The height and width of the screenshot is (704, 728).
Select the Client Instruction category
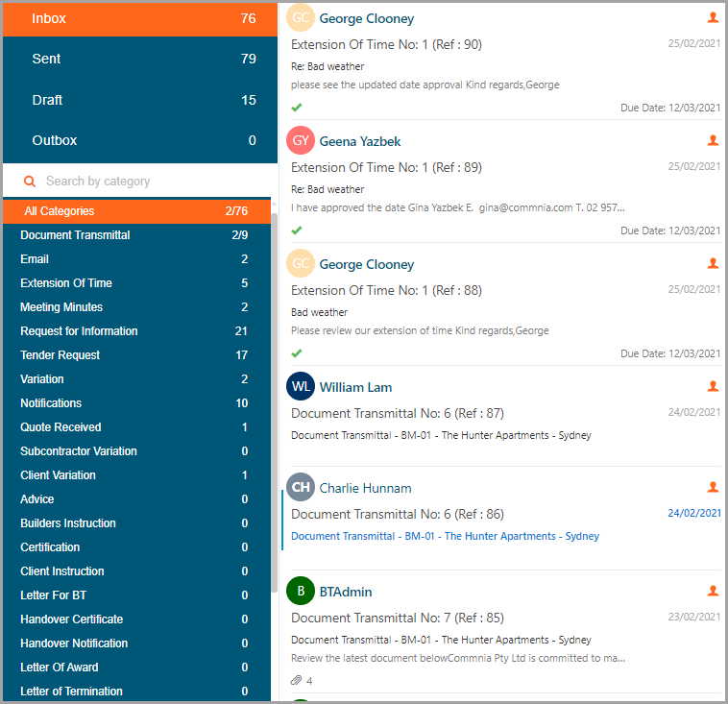click(136, 571)
